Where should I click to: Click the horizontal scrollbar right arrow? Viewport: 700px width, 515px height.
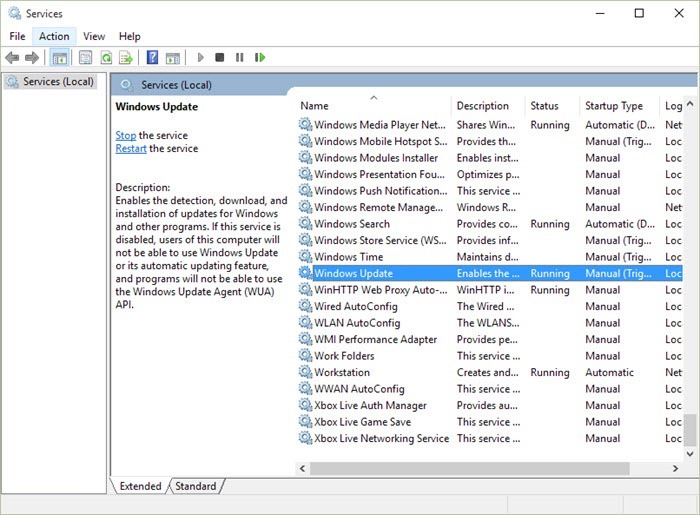675,468
